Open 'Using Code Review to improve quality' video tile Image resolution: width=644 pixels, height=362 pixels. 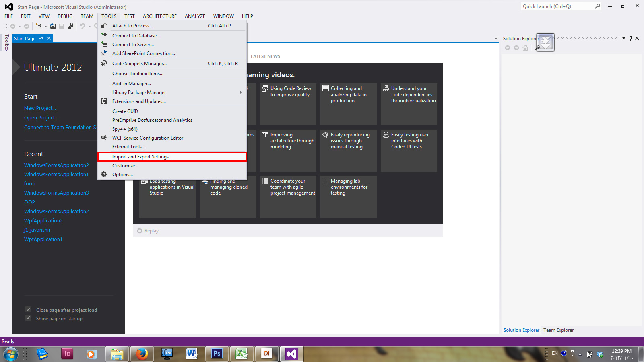(x=288, y=104)
